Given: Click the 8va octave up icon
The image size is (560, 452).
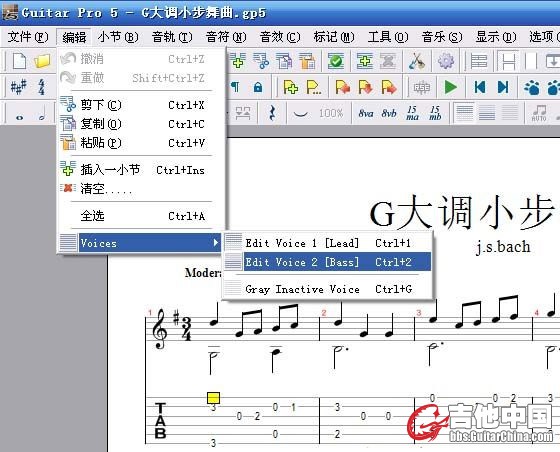Looking at the screenshot, I should (x=366, y=113).
